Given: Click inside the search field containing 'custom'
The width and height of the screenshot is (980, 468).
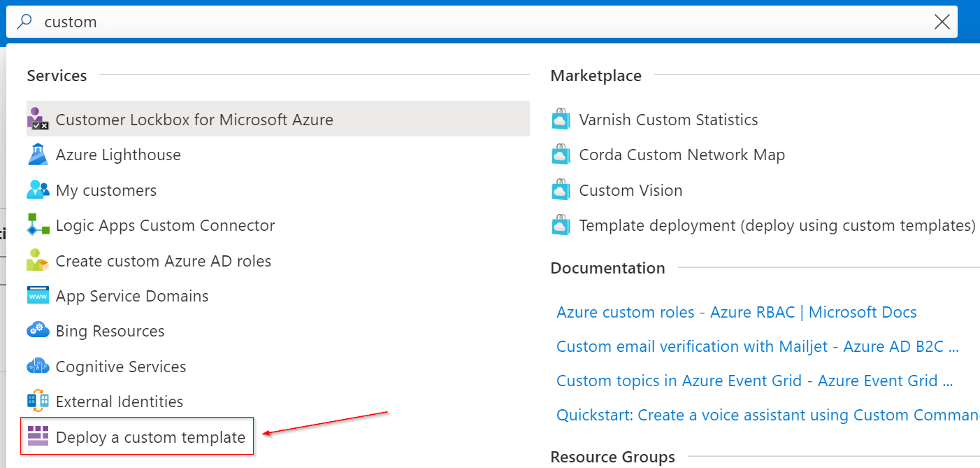Looking at the screenshot, I should pyautogui.click(x=419, y=22).
